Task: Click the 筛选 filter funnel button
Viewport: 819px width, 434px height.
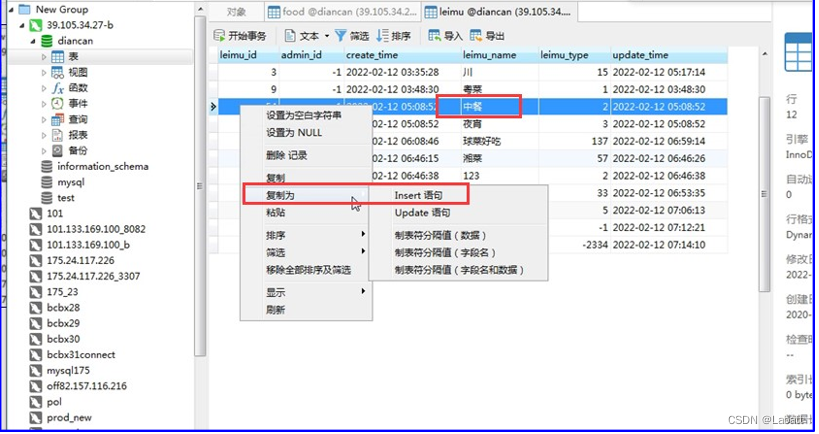Action: [352, 36]
